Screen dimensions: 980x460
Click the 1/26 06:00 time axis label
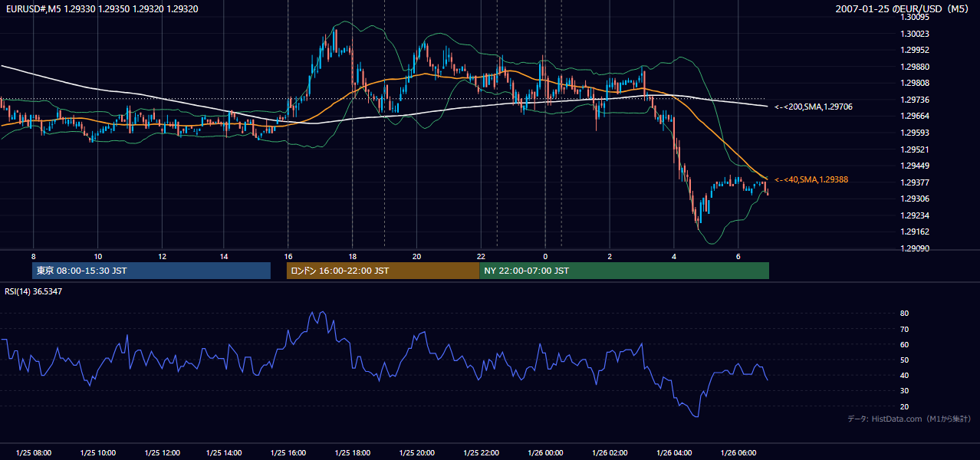click(738, 452)
